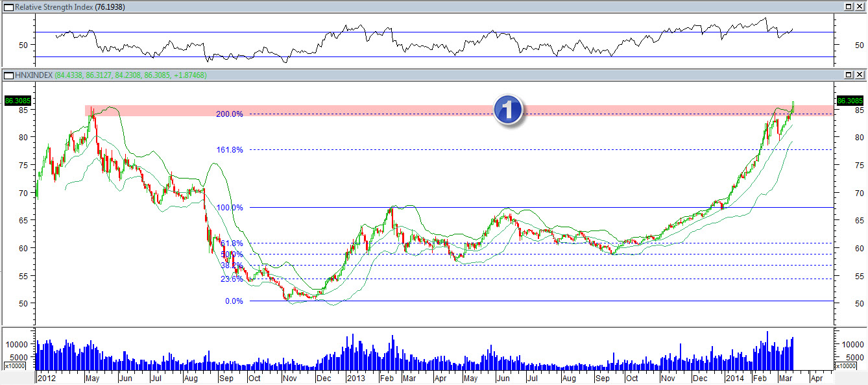Viewport: 868px width, 385px height.
Task: Click the right x10000 volume scale label
Action: pos(846,366)
